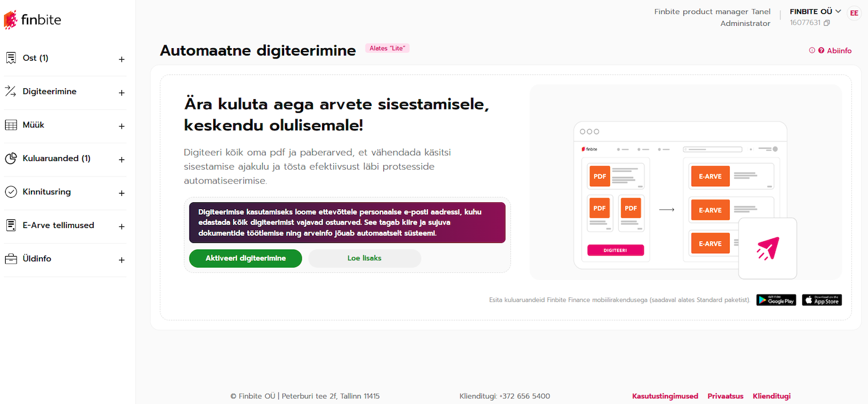Open the FINBITE OÜ company dropdown
The height and width of the screenshot is (404, 868).
(815, 11)
